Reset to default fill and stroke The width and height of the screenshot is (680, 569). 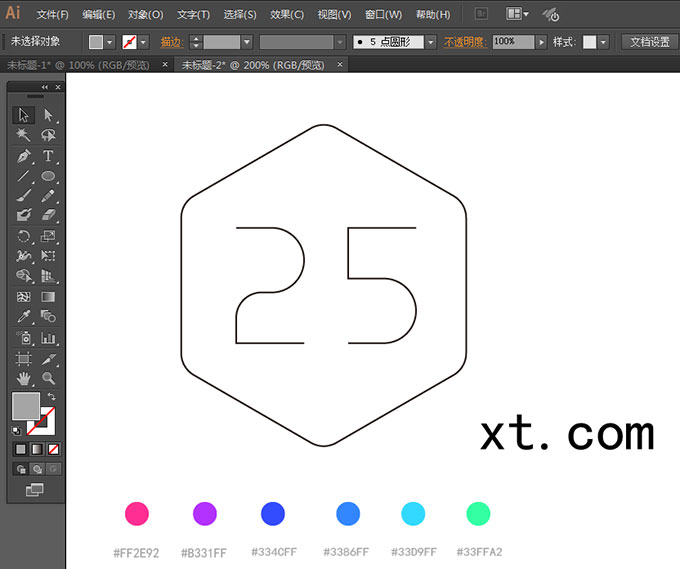click(16, 431)
